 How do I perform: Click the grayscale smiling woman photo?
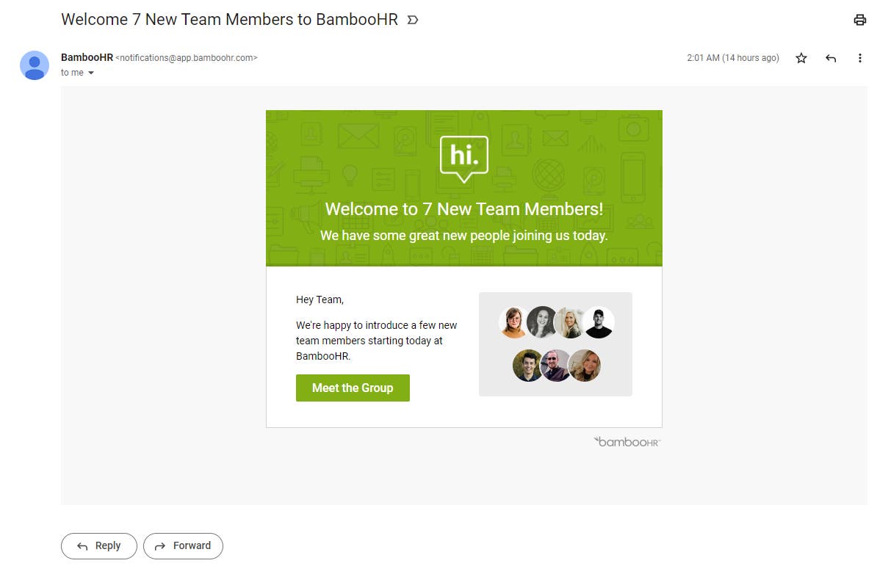(541, 322)
